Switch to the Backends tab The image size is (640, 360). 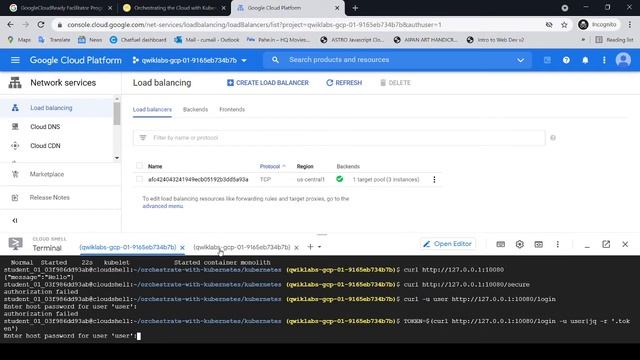(x=196, y=109)
